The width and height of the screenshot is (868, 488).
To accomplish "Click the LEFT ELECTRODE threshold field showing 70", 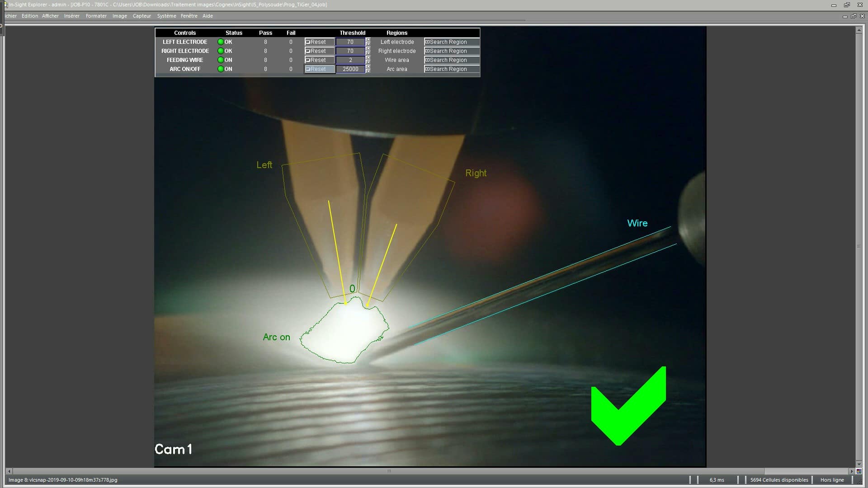I will click(350, 42).
